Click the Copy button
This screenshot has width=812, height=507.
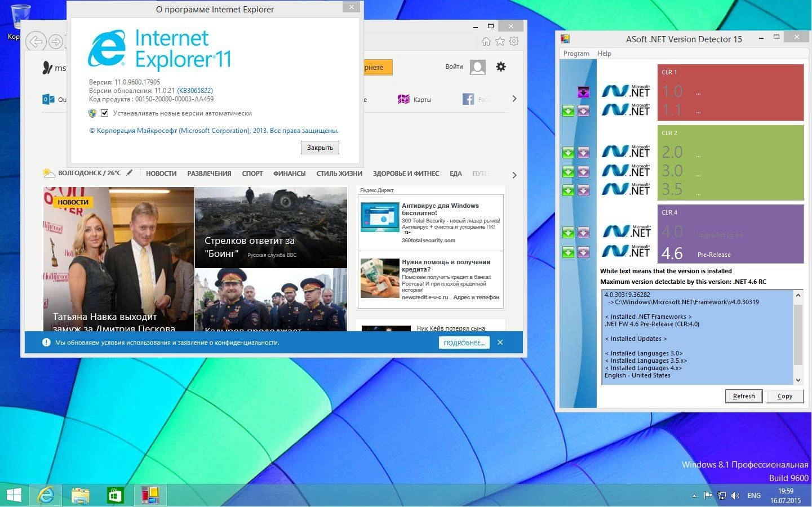pyautogui.click(x=785, y=396)
